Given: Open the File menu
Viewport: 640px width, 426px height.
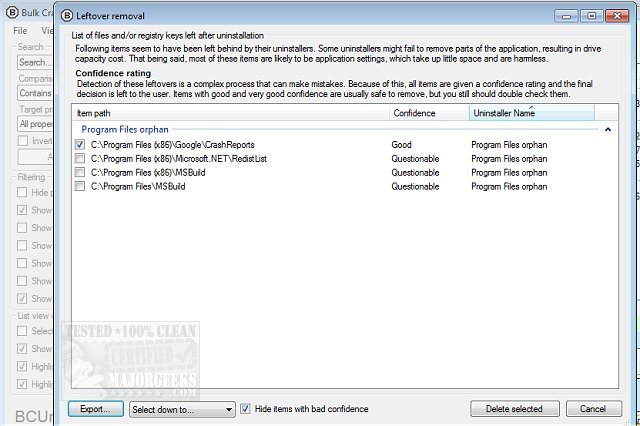Looking at the screenshot, I should 20,31.
